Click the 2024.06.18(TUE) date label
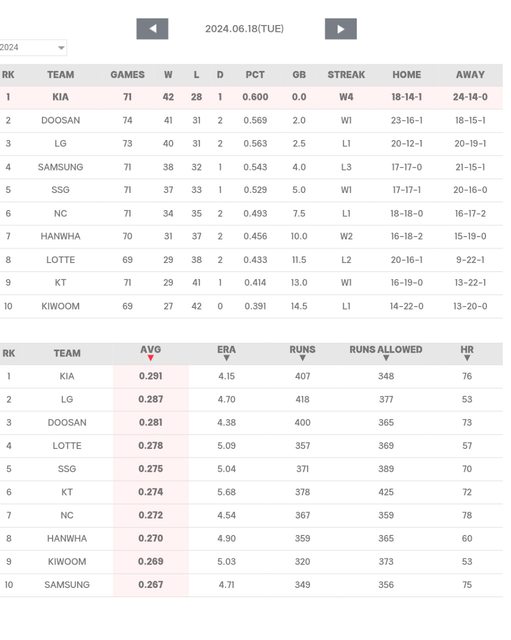The height and width of the screenshot is (640, 511). click(244, 29)
